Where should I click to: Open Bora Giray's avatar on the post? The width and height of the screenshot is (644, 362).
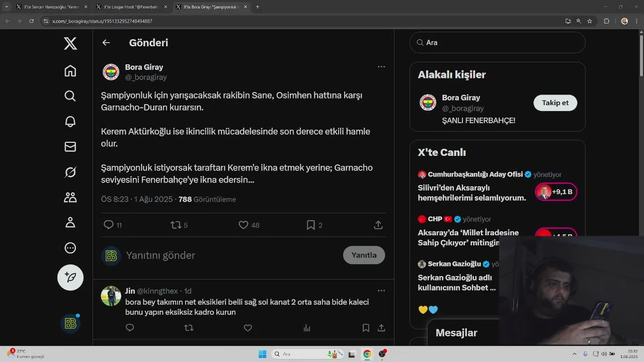[111, 72]
